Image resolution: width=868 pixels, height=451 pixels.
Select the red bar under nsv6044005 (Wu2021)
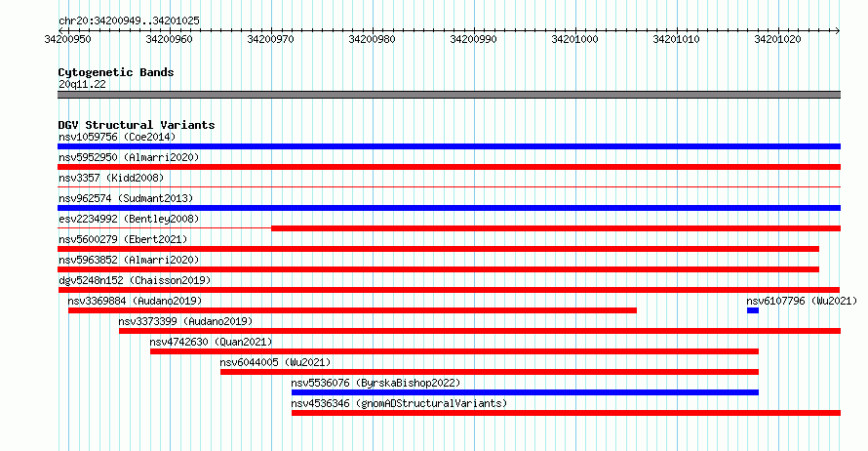click(490, 372)
